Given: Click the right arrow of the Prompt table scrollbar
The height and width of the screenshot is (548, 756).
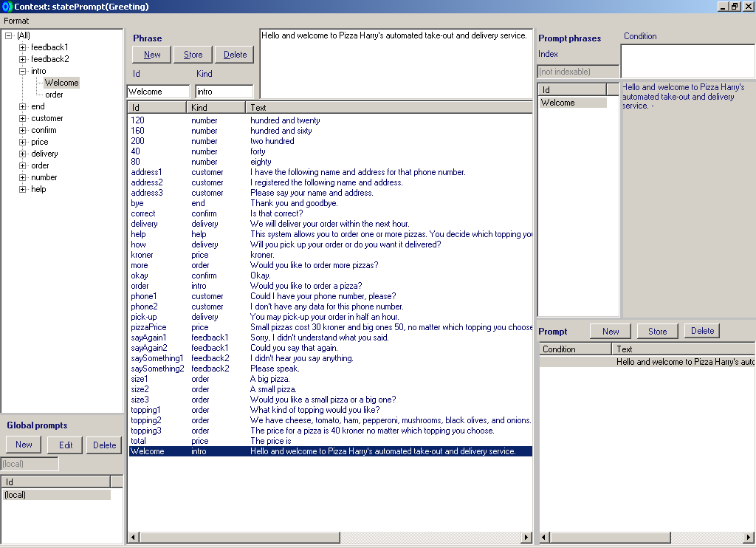Looking at the screenshot, I should pos(750,538).
